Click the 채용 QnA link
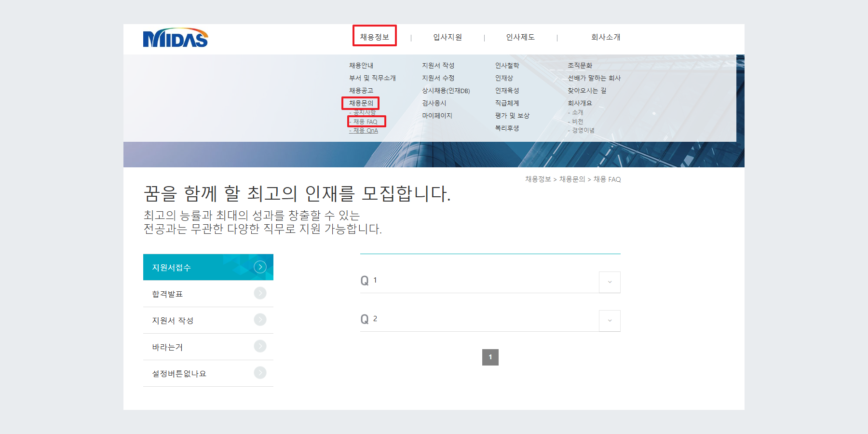Image resolution: width=868 pixels, height=434 pixels. tap(363, 130)
